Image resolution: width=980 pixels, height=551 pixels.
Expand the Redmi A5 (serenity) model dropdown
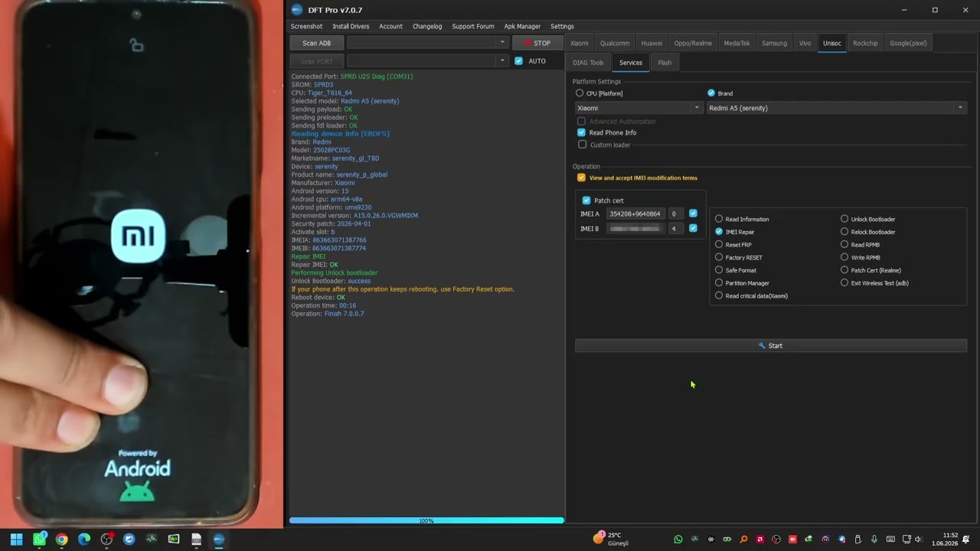pyautogui.click(x=837, y=108)
